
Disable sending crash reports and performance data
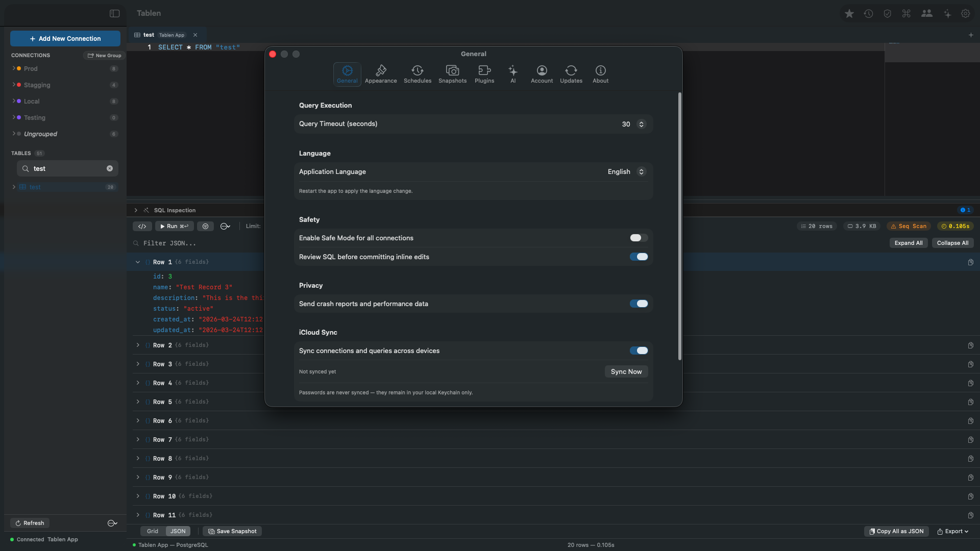point(638,304)
